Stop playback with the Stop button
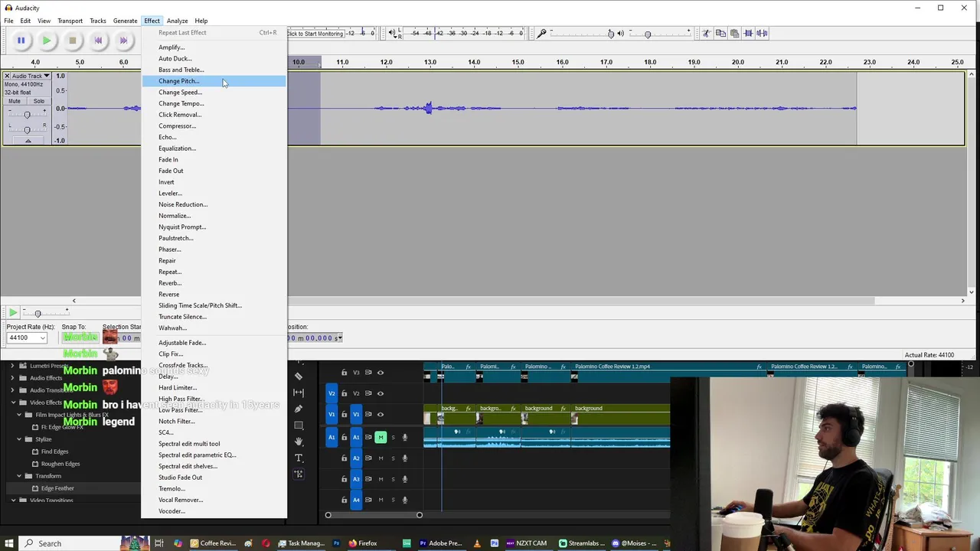The height and width of the screenshot is (551, 980). [73, 41]
